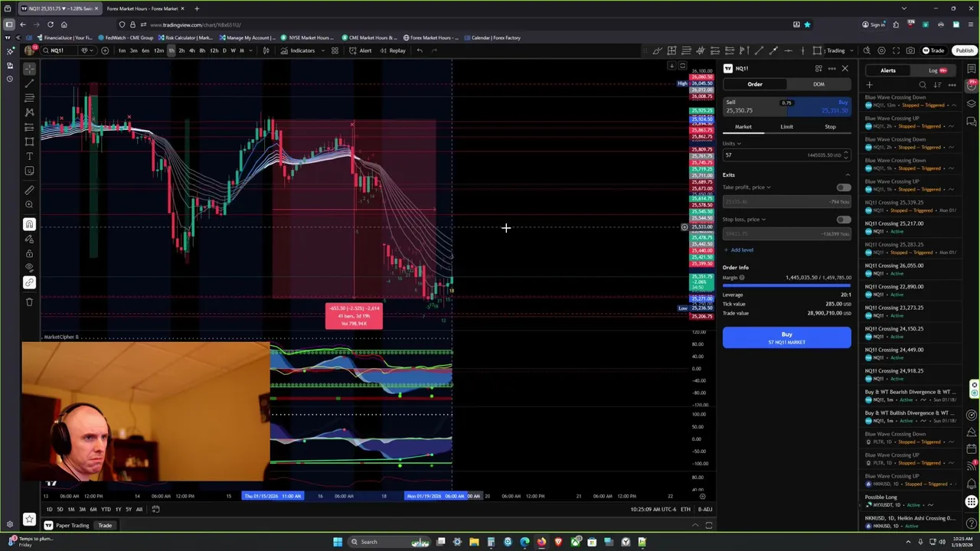Screen dimensions: 980x551
Task: Remove drawings with trash icon
Action: [x=29, y=302]
